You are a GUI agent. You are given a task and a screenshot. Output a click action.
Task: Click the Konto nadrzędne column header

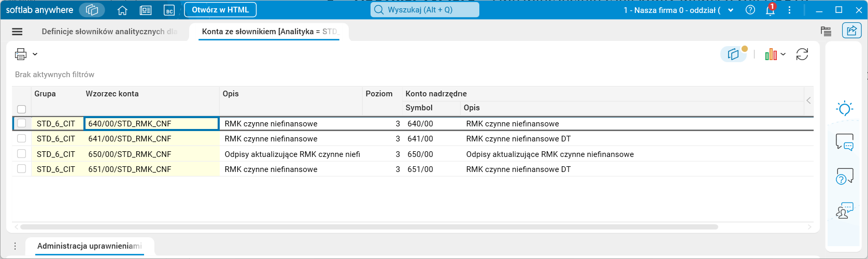[436, 94]
